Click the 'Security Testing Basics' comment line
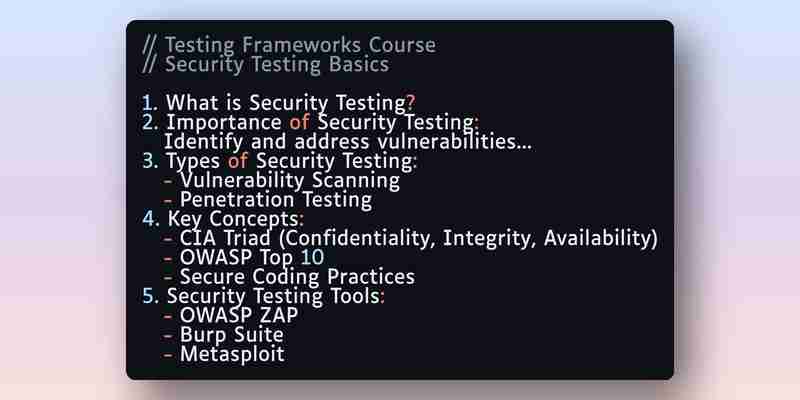 [266, 64]
